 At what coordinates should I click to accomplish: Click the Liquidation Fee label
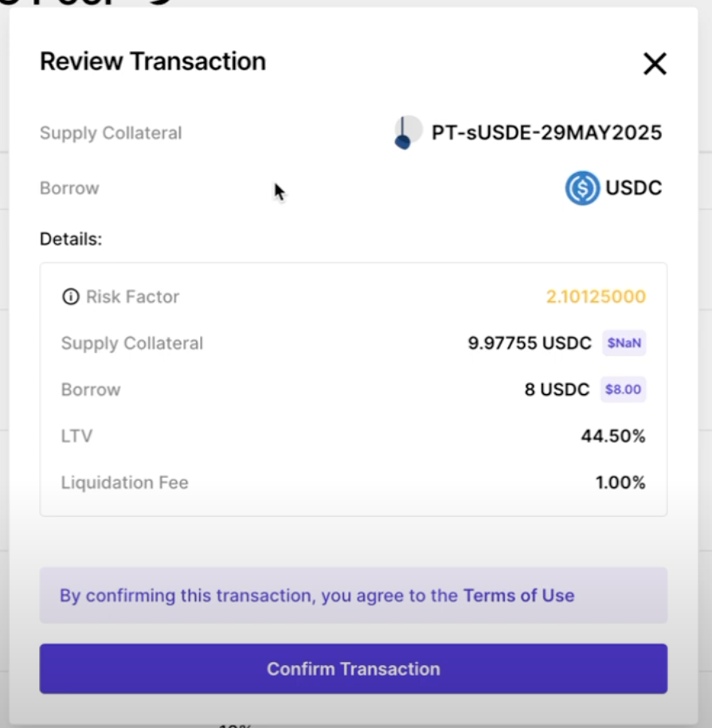coord(125,483)
